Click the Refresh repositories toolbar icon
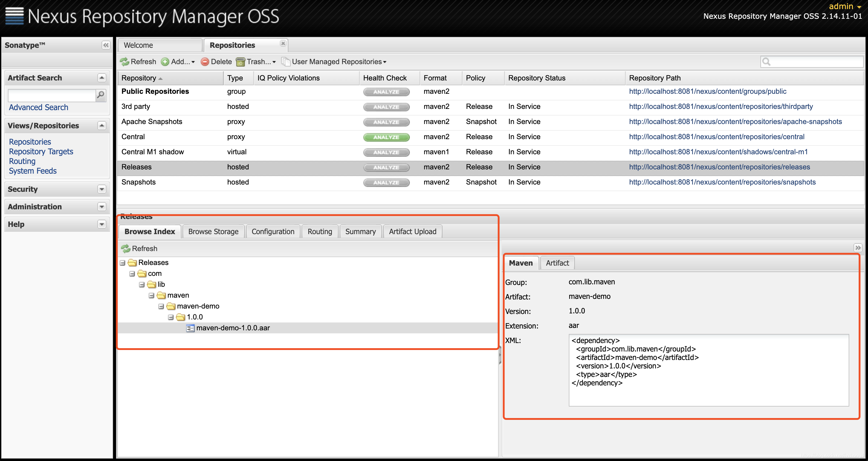The image size is (868, 461). (125, 62)
